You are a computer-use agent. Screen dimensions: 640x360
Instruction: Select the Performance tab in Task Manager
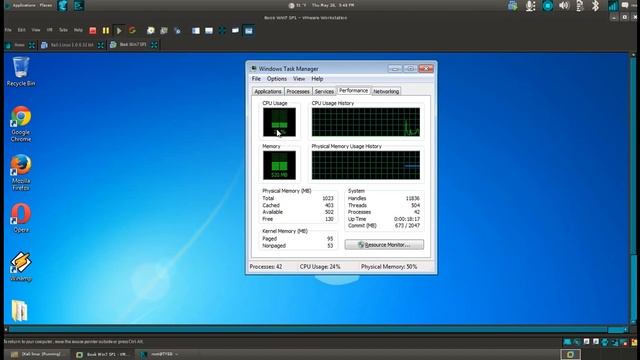coord(353,91)
